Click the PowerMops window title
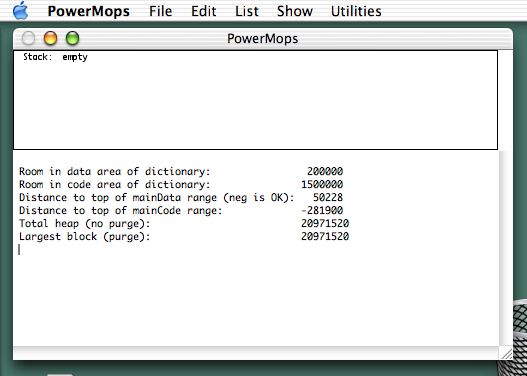527x376 pixels. pyautogui.click(x=262, y=39)
